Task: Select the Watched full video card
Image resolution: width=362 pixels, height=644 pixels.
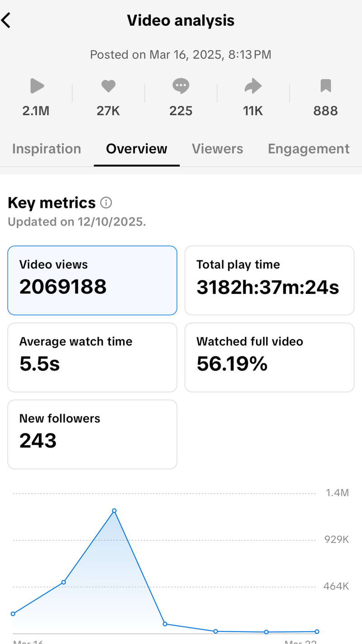Action: pos(269,357)
